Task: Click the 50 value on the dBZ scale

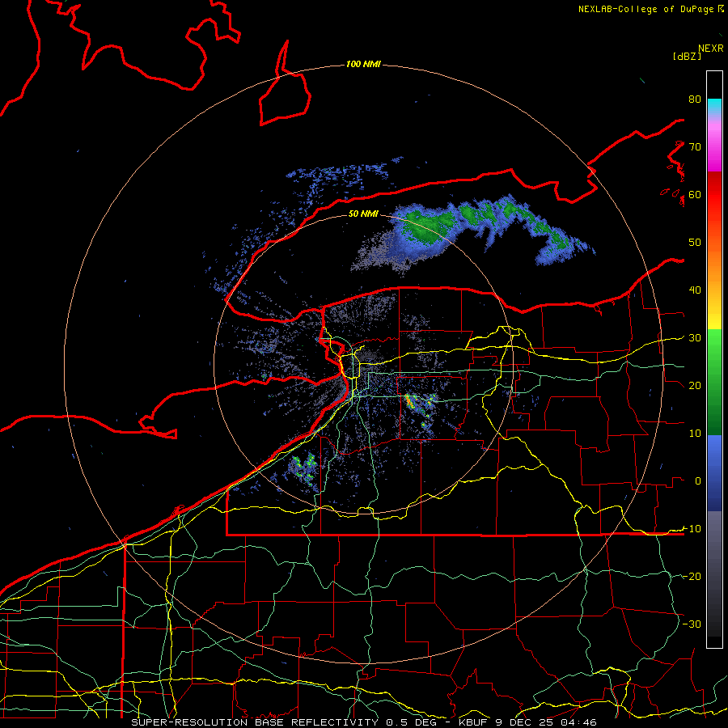Action: pyautogui.click(x=695, y=243)
